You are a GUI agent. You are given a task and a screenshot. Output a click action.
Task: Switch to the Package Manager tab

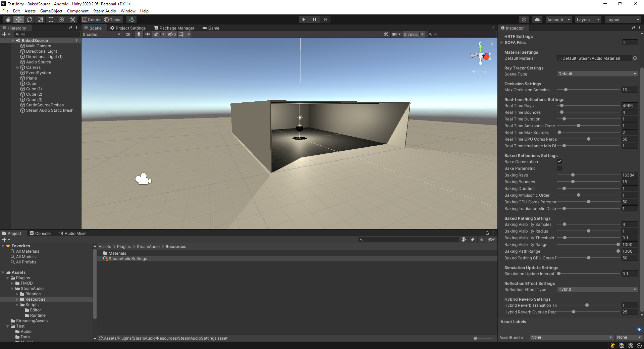tap(174, 28)
